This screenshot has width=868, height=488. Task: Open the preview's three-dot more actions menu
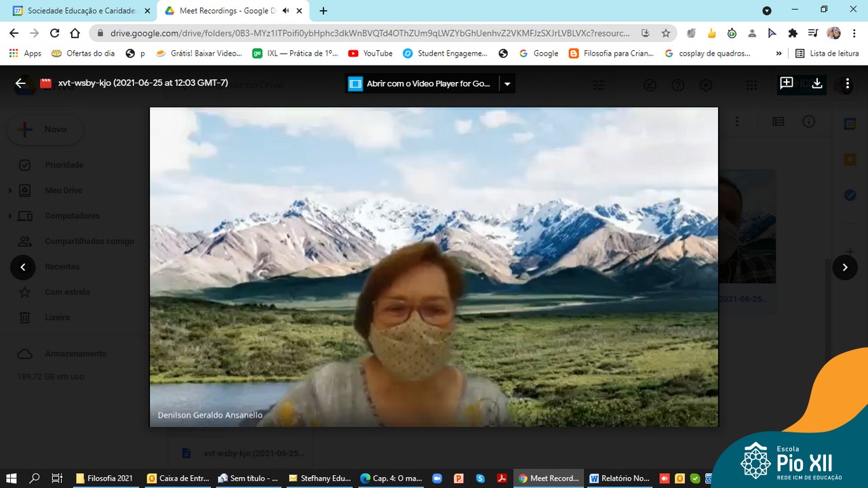click(x=847, y=83)
